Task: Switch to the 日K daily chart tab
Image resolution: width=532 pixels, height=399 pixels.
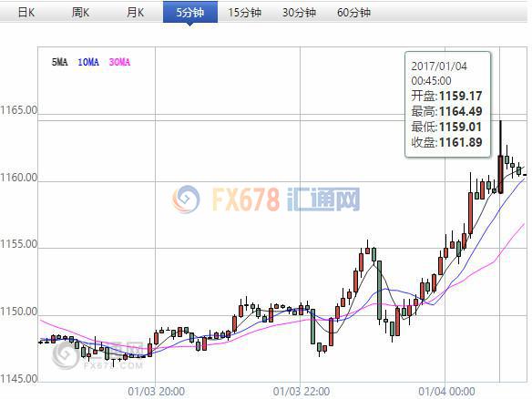Action: [26, 13]
